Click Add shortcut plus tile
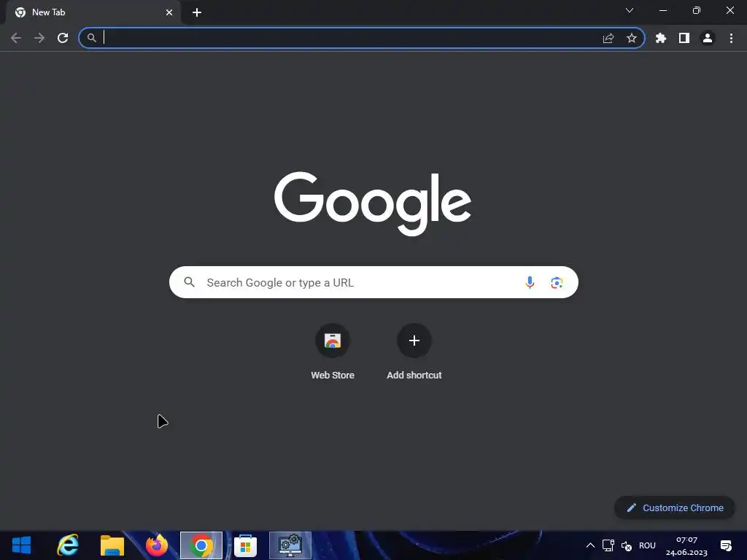This screenshot has height=560, width=747. point(414,351)
